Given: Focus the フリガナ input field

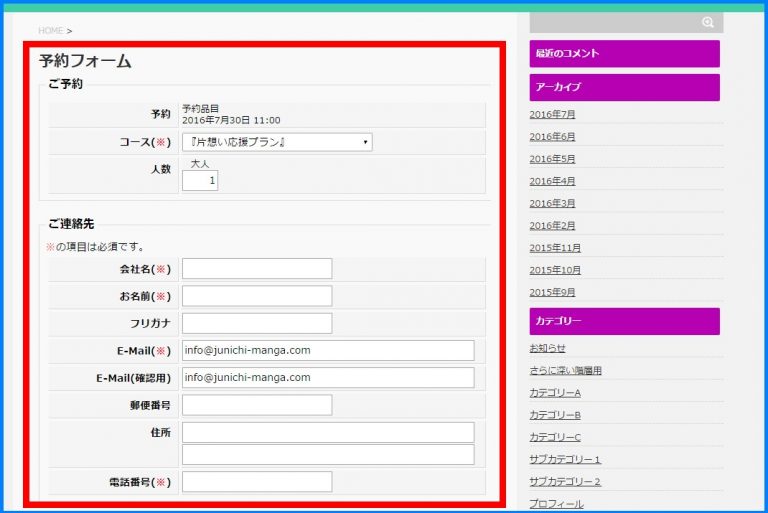Looking at the screenshot, I should pos(257,323).
